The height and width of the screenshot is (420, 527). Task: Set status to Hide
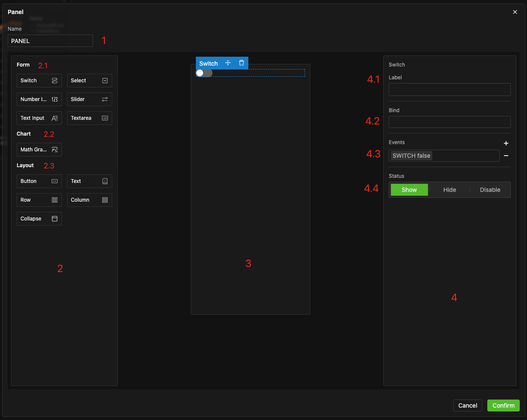click(449, 190)
